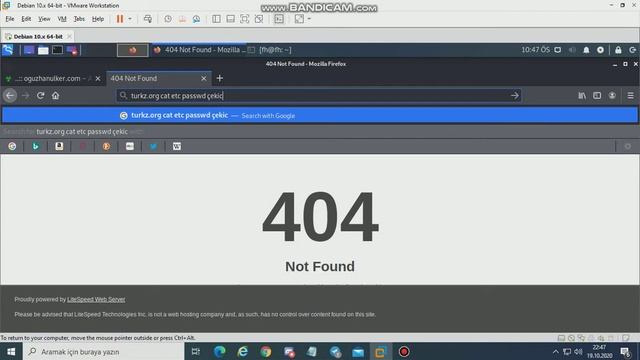The height and width of the screenshot is (360, 640).
Task: Open the VMware Edit menu
Action: pos(26,19)
